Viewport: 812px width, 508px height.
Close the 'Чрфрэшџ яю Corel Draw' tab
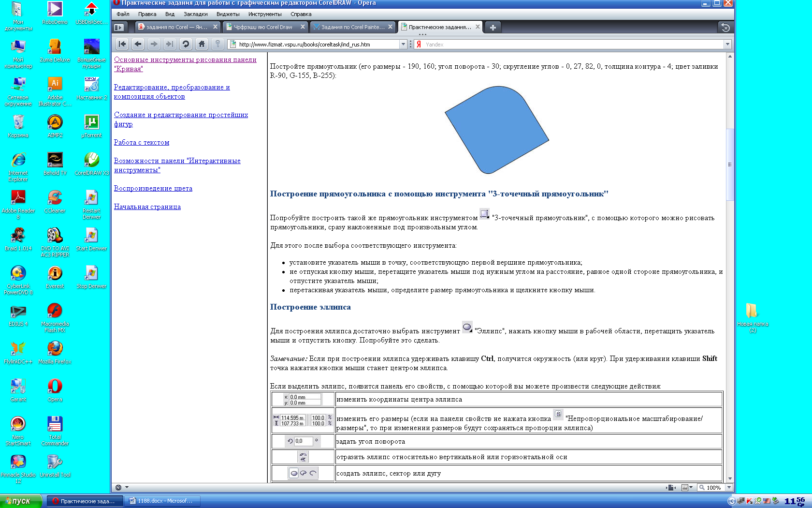pyautogui.click(x=303, y=27)
